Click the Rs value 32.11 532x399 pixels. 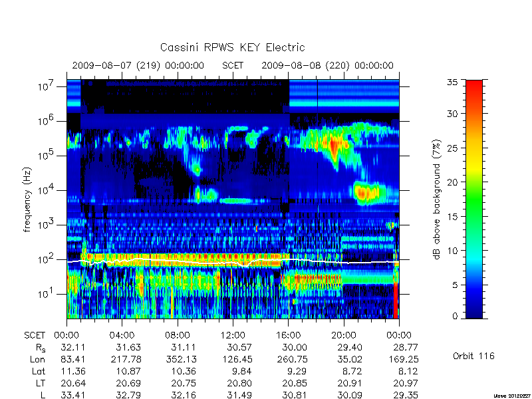[73, 347]
